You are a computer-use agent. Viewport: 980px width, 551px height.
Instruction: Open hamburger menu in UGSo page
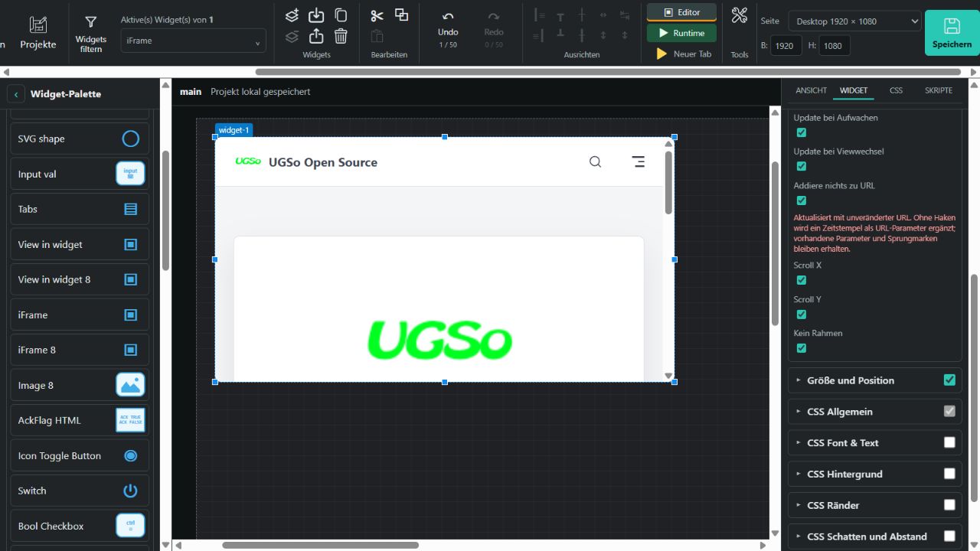pos(638,161)
